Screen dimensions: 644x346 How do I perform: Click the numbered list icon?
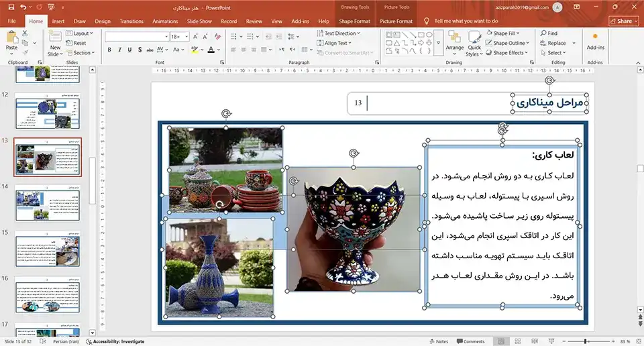(x=250, y=36)
